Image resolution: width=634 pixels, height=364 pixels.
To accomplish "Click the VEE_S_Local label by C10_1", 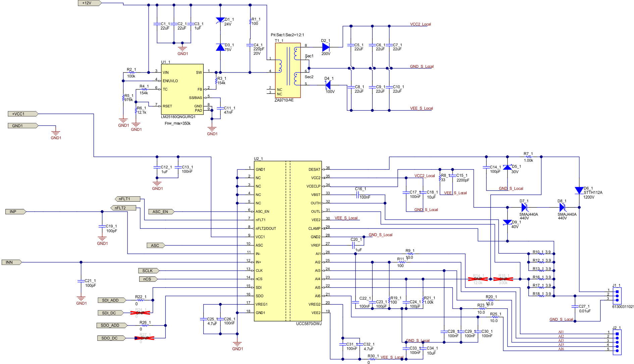I will [421, 108].
